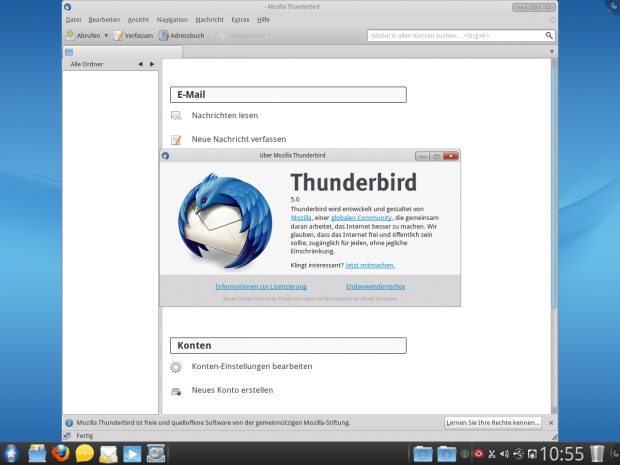This screenshot has width=620, height=465.
Task: Open the yellow chat bubble taskbar app
Action: pos(85,454)
